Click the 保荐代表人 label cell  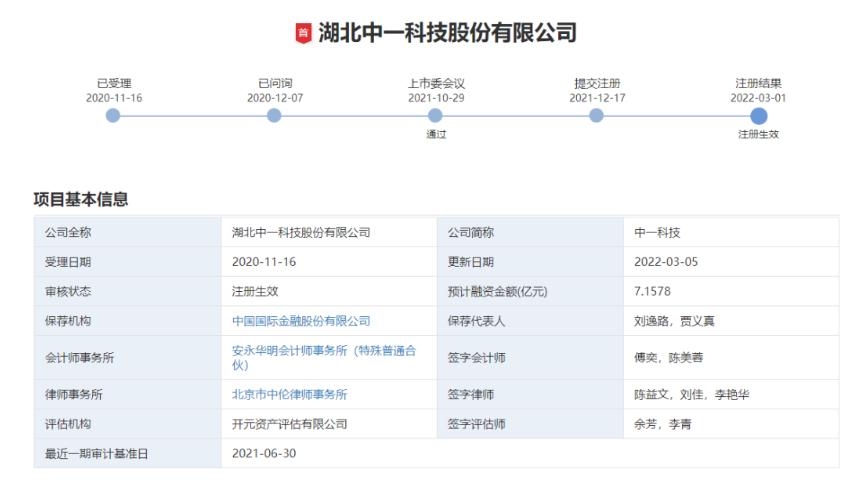(x=530, y=321)
